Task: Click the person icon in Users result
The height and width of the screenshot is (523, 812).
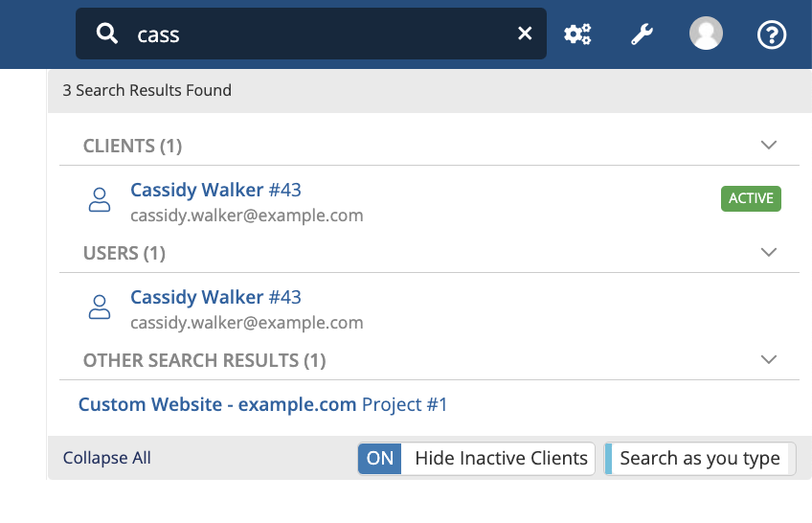Action: click(x=100, y=307)
